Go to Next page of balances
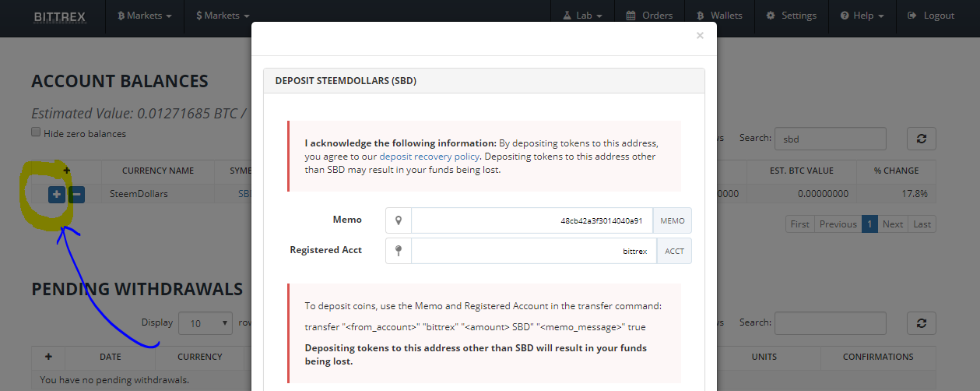Screen dimensions: 980x391 point(893,224)
